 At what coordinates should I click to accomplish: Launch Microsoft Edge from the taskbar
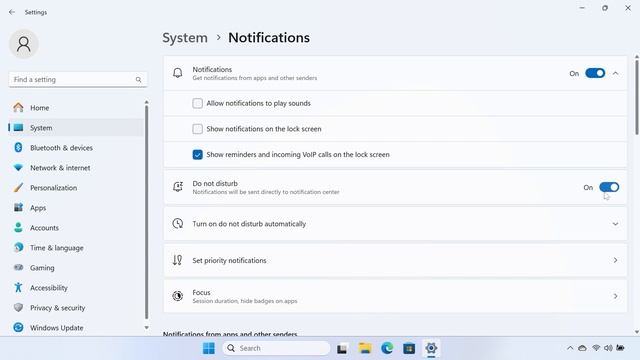click(x=387, y=348)
